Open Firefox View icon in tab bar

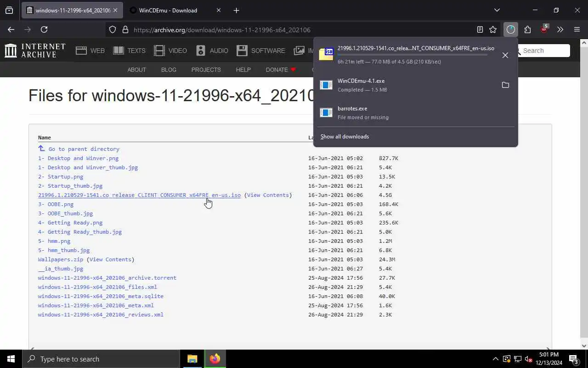(x=9, y=10)
